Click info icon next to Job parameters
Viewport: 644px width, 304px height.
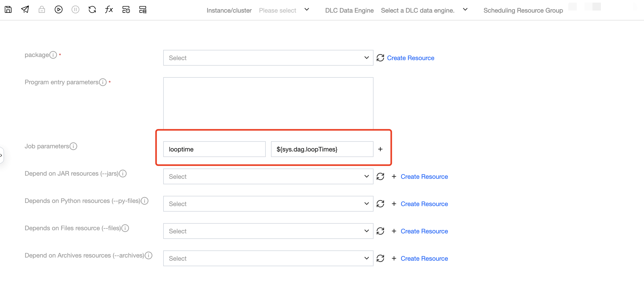click(x=73, y=146)
